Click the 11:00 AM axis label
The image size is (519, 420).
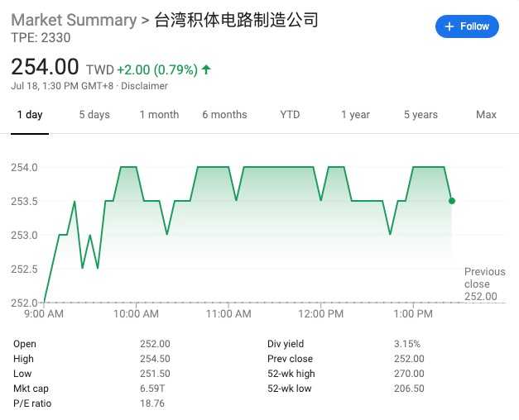click(228, 314)
